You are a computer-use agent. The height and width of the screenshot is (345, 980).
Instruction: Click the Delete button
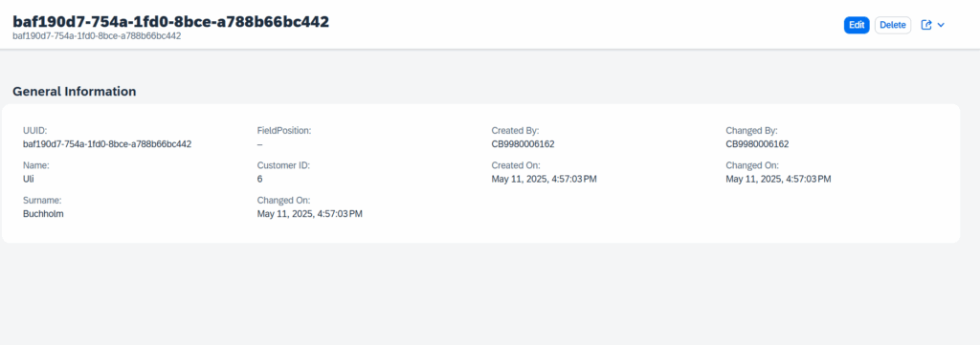pyautogui.click(x=893, y=25)
